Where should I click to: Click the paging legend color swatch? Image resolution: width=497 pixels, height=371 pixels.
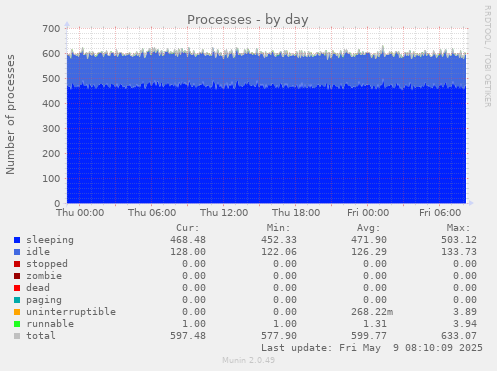click(17, 300)
